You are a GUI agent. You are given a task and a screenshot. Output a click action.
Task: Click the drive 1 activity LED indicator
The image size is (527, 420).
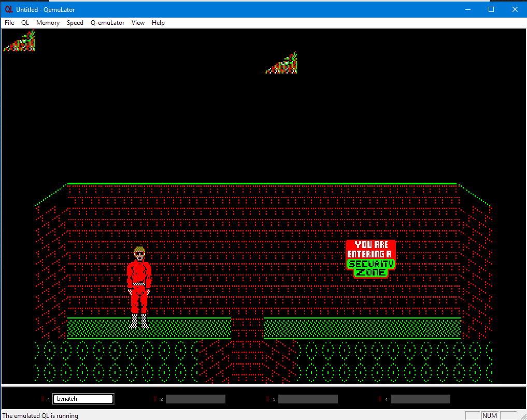pos(42,399)
